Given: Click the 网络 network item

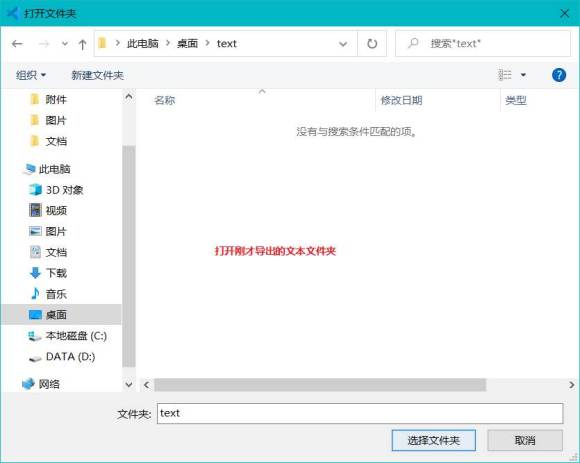Looking at the screenshot, I should point(41,384).
